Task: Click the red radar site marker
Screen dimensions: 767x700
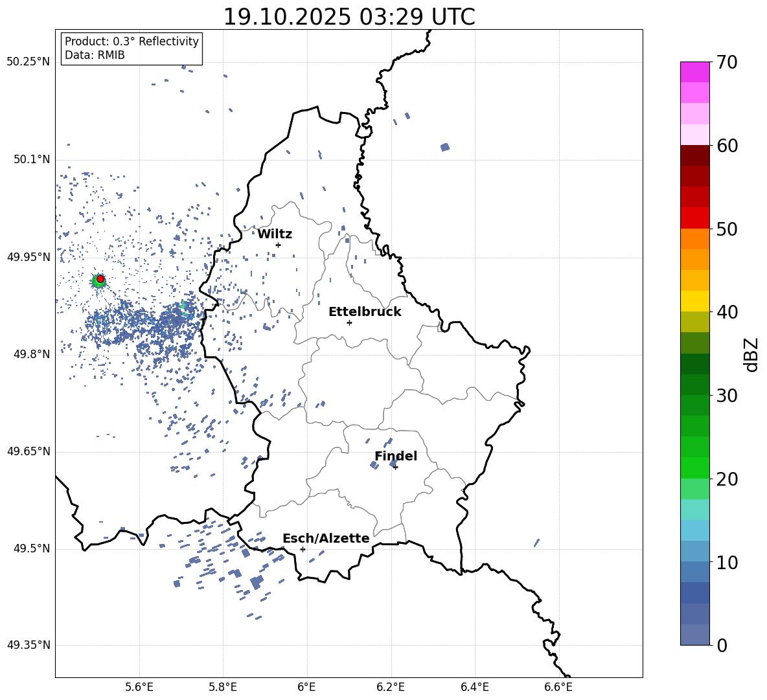Action: point(100,279)
